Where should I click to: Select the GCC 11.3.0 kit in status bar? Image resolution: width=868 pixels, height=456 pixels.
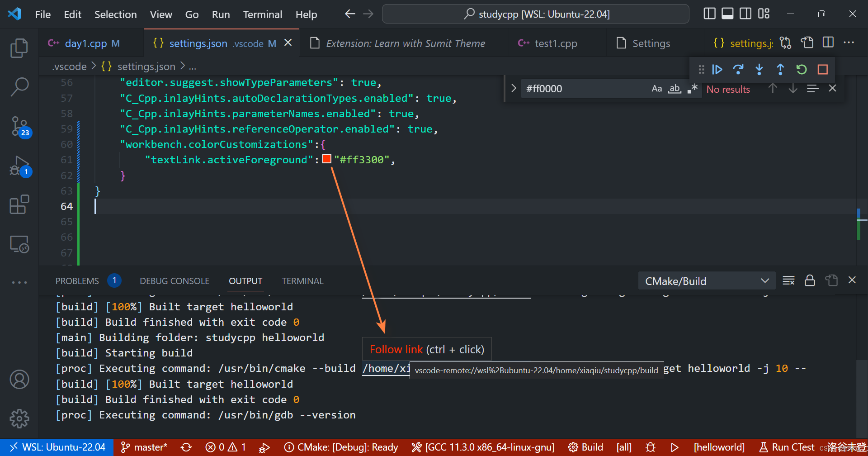click(x=483, y=447)
